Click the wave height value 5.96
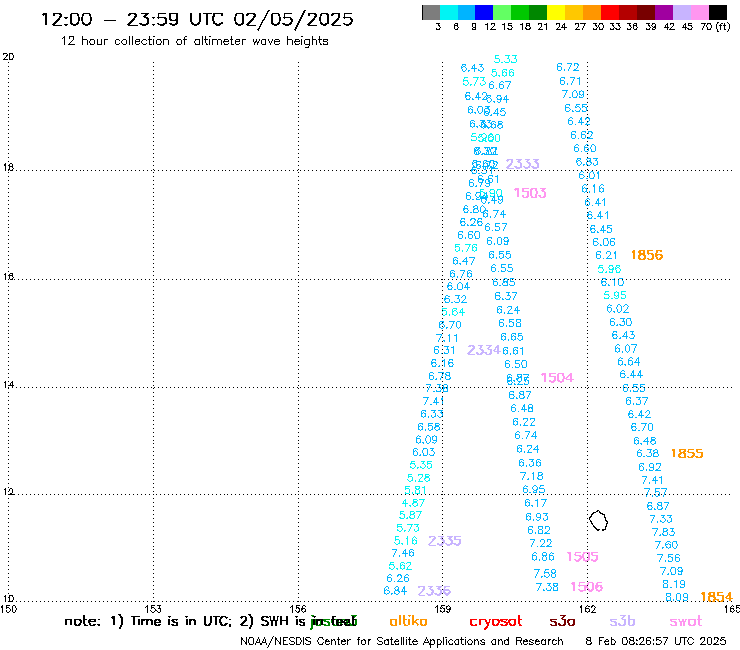 (x=609, y=269)
